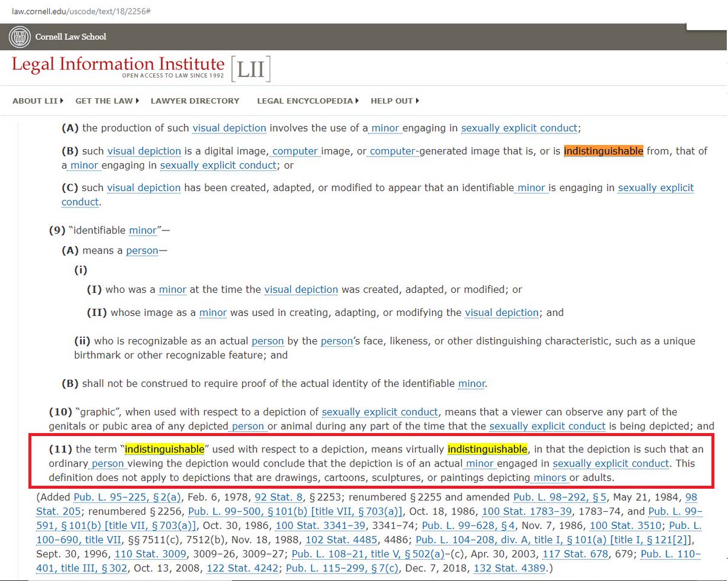Follow 'visual depiction' link in clause (I)

(302, 290)
